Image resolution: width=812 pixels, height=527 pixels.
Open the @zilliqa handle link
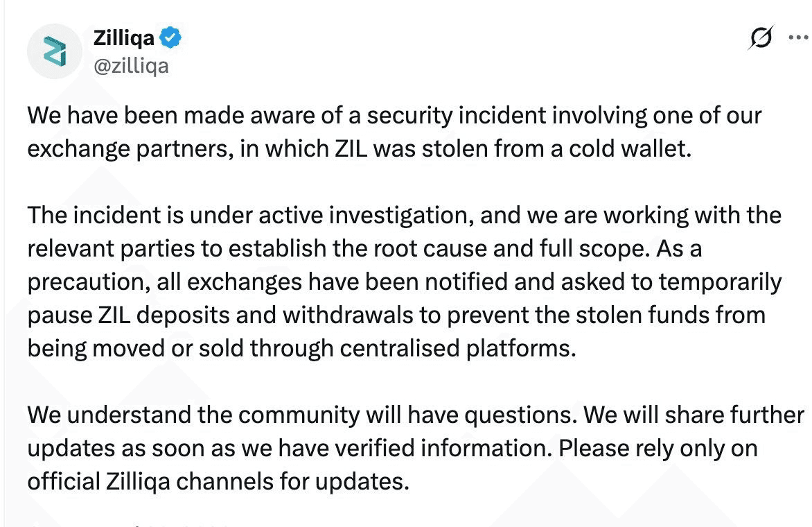coord(131,67)
